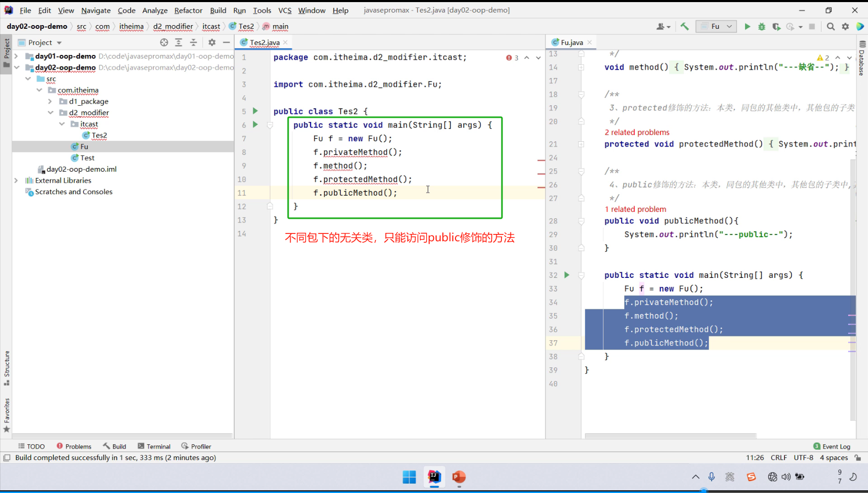The height and width of the screenshot is (493, 868).
Task: Show hidden tray icons chevron
Action: (x=695, y=477)
